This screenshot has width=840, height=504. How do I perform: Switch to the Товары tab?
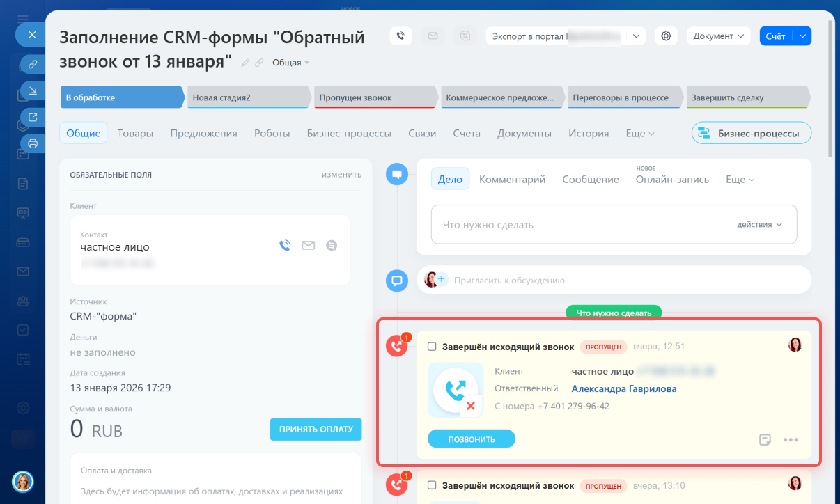(x=135, y=133)
